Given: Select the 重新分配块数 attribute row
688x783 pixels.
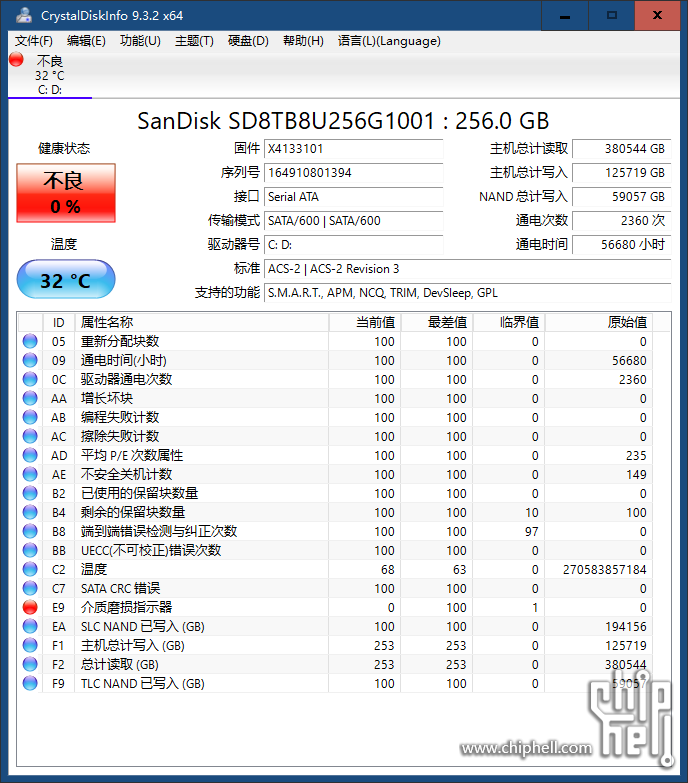Looking at the screenshot, I should click(x=336, y=342).
